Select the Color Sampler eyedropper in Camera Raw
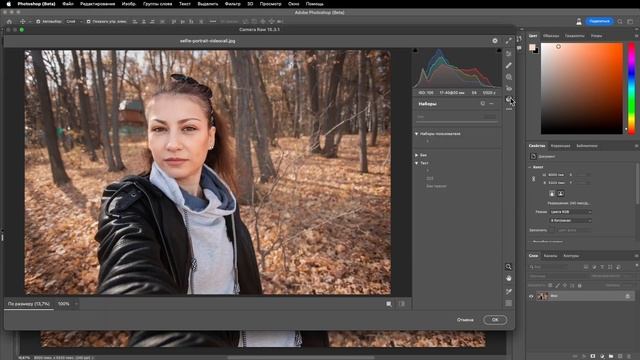Viewport: 640px width, 360px height. point(509,291)
